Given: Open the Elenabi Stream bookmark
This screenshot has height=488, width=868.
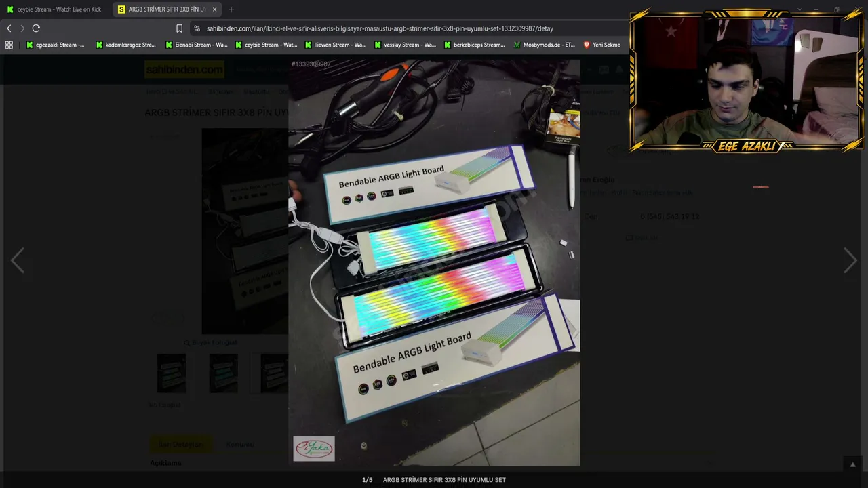Looking at the screenshot, I should (196, 45).
